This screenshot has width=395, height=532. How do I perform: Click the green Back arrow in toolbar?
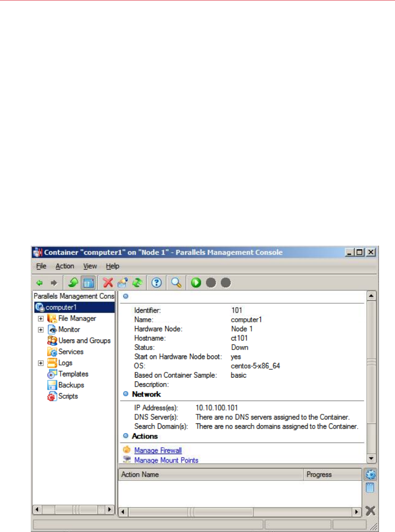(x=40, y=283)
